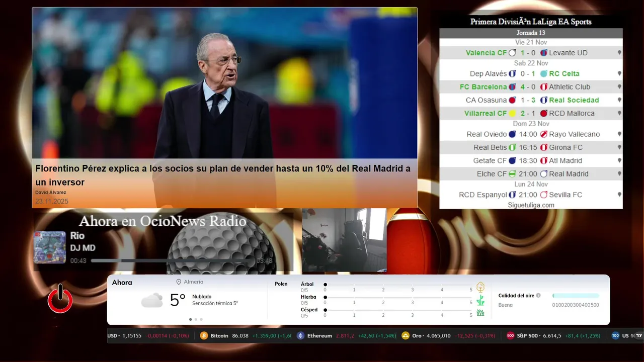Click the Jornada 13 header

531,33
